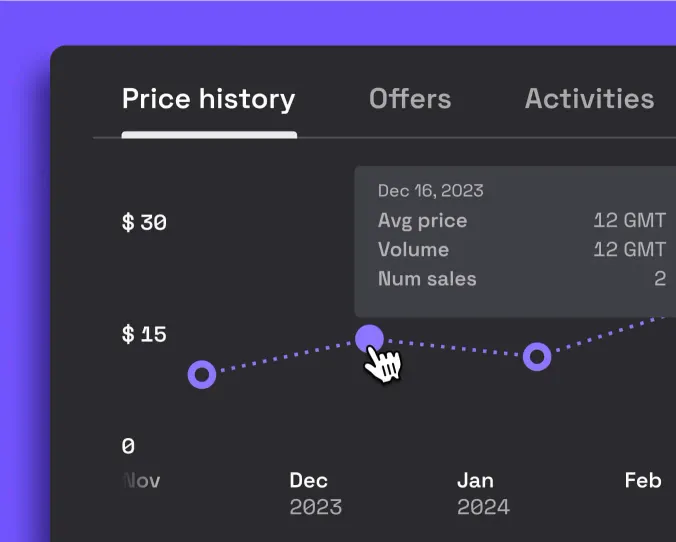676x542 pixels.
Task: Click the Jan 2024 x-axis label
Action: pos(483,494)
